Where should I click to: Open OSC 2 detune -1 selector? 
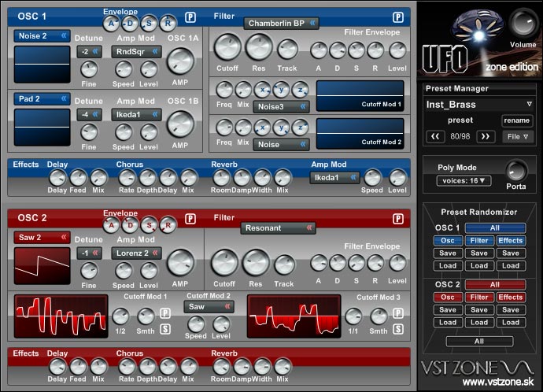(x=90, y=253)
